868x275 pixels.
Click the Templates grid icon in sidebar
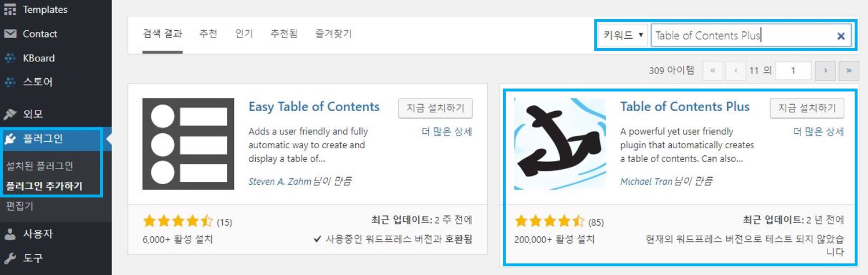tap(10, 10)
